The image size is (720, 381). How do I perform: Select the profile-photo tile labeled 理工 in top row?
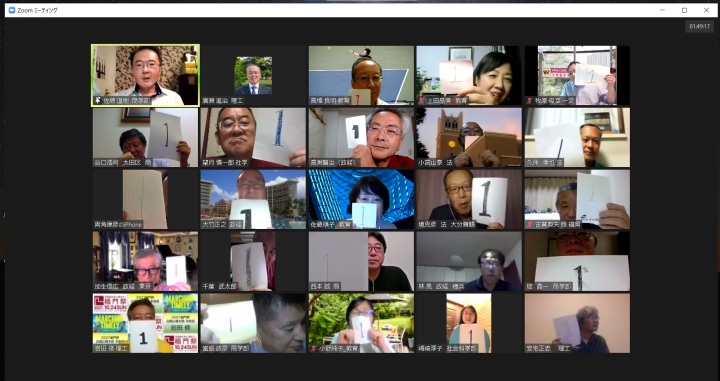[x=253, y=75]
